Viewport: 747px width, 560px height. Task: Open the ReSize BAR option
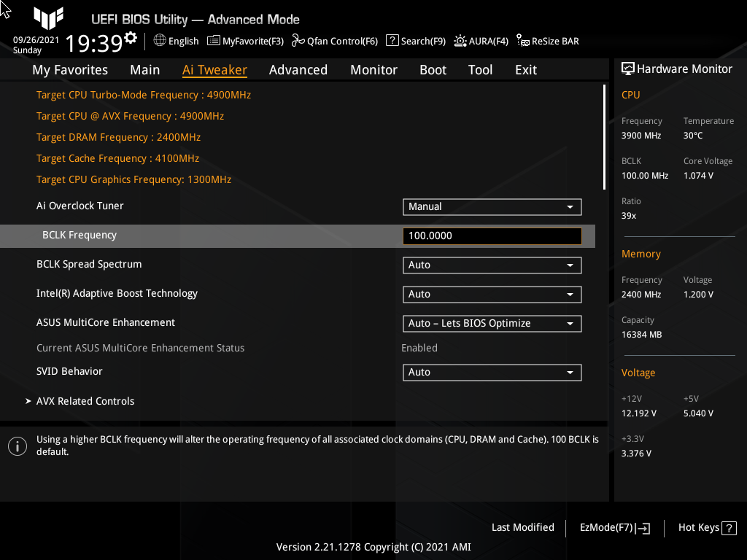click(547, 41)
